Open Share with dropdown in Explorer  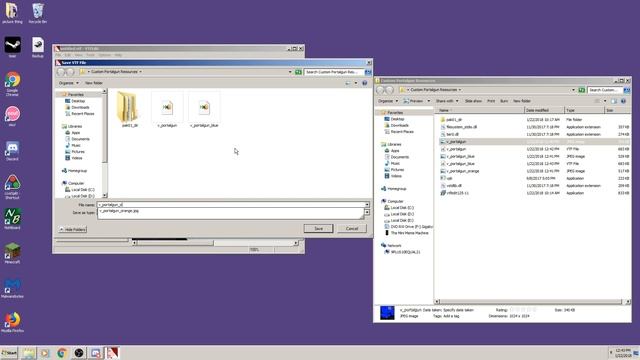(x=447, y=101)
